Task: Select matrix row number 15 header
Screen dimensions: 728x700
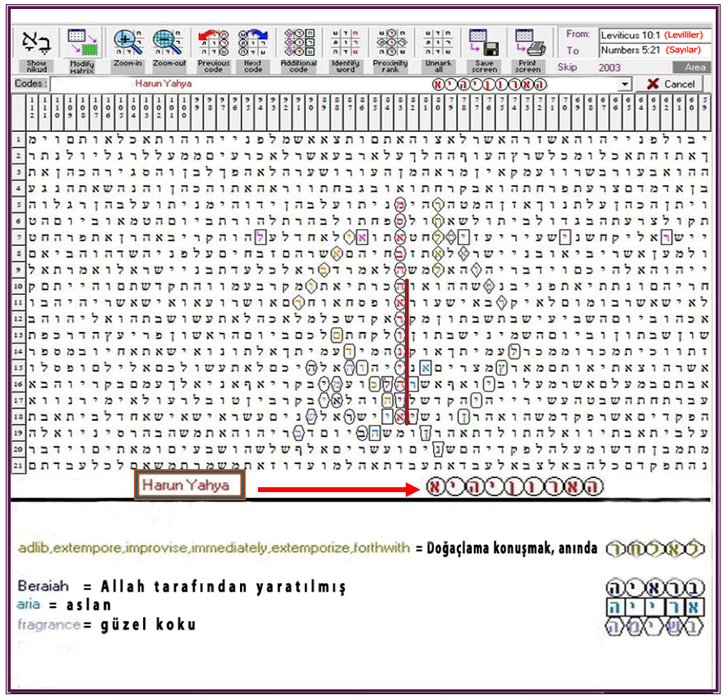Action: point(19,367)
